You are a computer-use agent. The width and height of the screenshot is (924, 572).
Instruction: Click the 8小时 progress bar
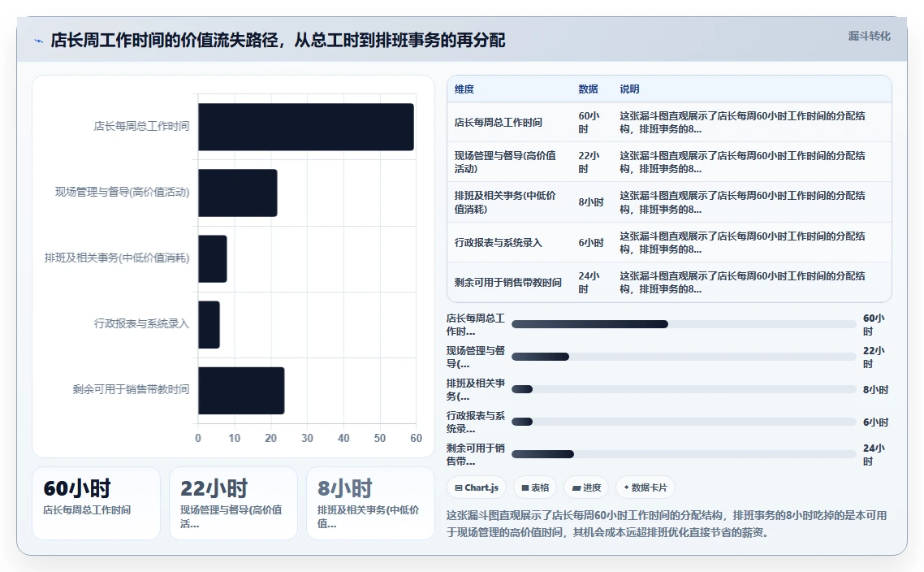tap(684, 389)
